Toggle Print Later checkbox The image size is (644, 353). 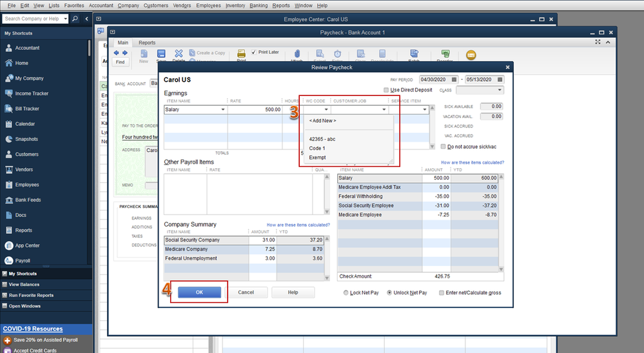pos(254,52)
